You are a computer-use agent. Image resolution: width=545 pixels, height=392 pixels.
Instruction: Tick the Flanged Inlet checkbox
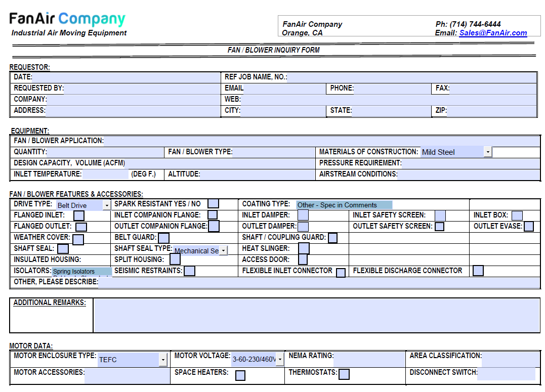(x=79, y=215)
